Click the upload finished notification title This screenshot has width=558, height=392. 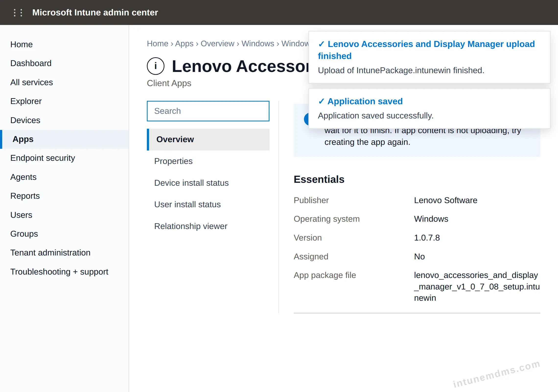pos(426,50)
